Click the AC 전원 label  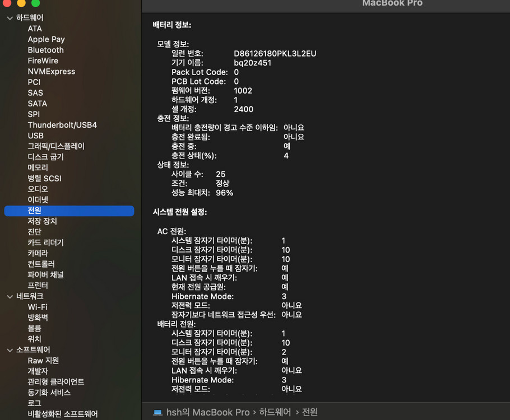(171, 231)
